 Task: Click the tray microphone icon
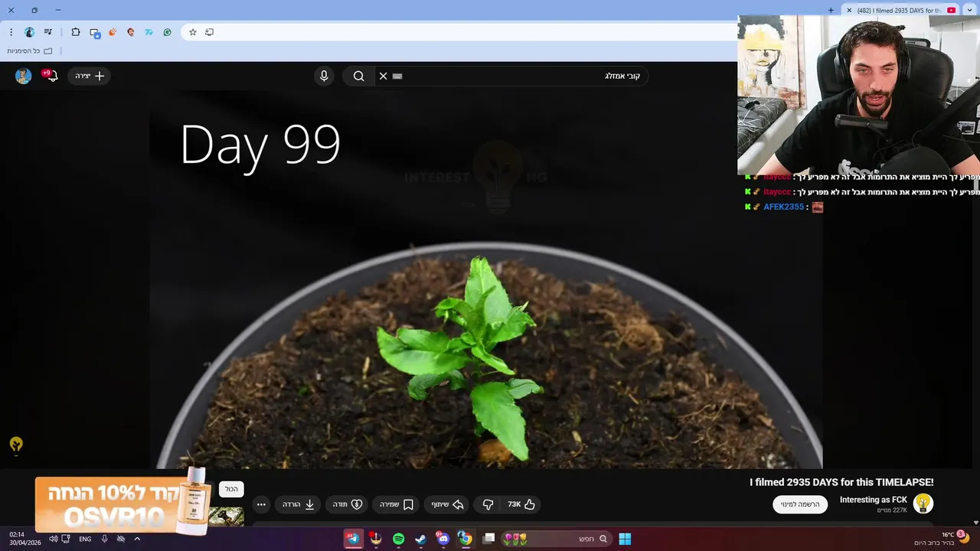pos(105,539)
